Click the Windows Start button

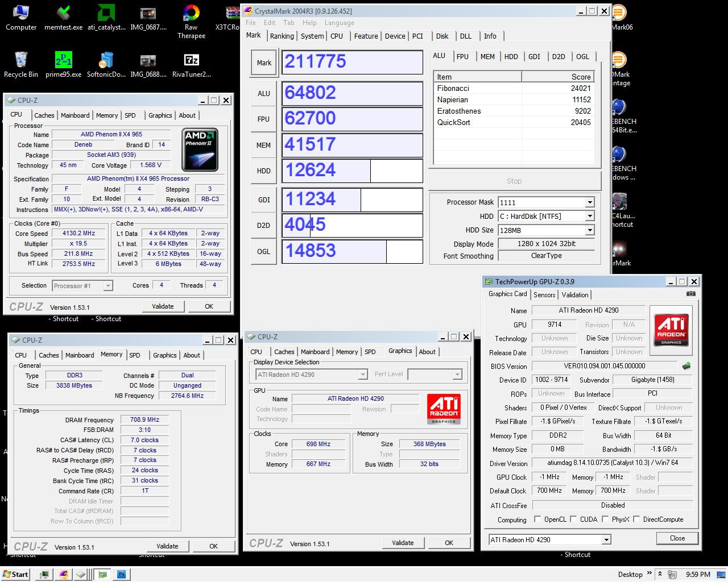[15, 574]
